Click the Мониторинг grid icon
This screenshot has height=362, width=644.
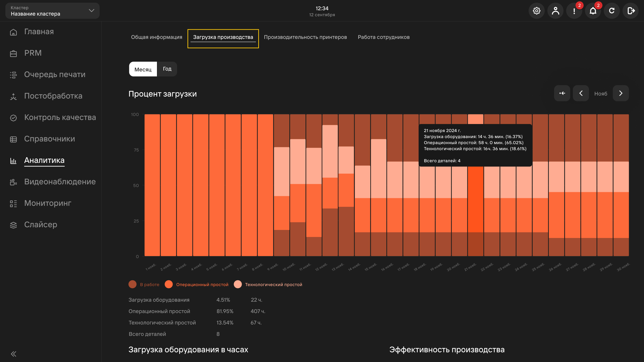coord(13,204)
